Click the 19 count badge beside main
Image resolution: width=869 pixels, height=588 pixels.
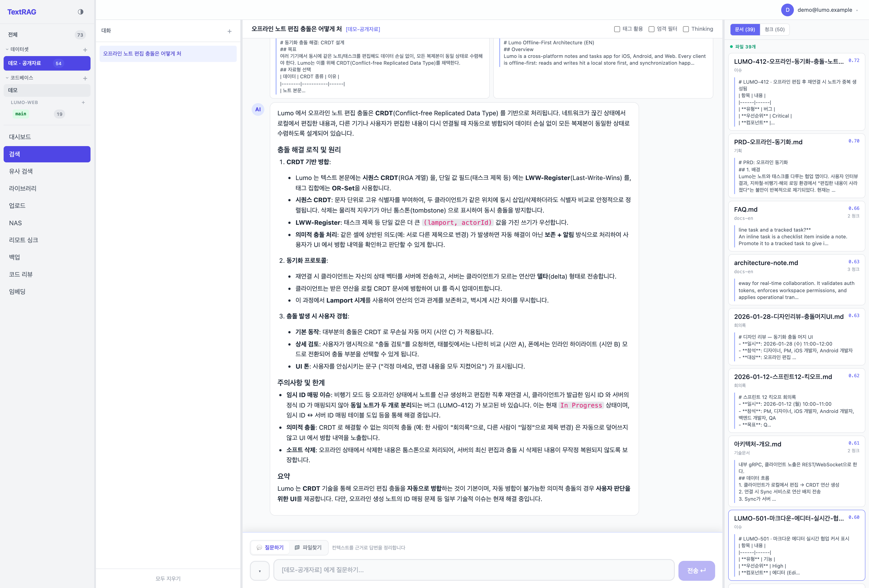[60, 114]
